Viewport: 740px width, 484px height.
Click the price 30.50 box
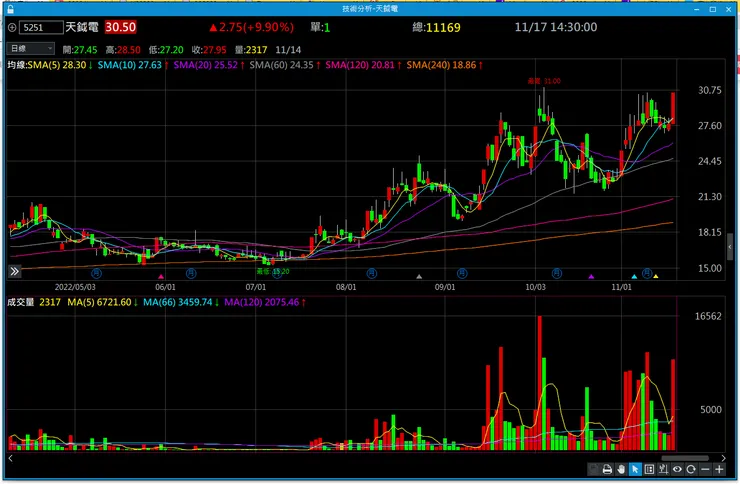click(x=120, y=27)
